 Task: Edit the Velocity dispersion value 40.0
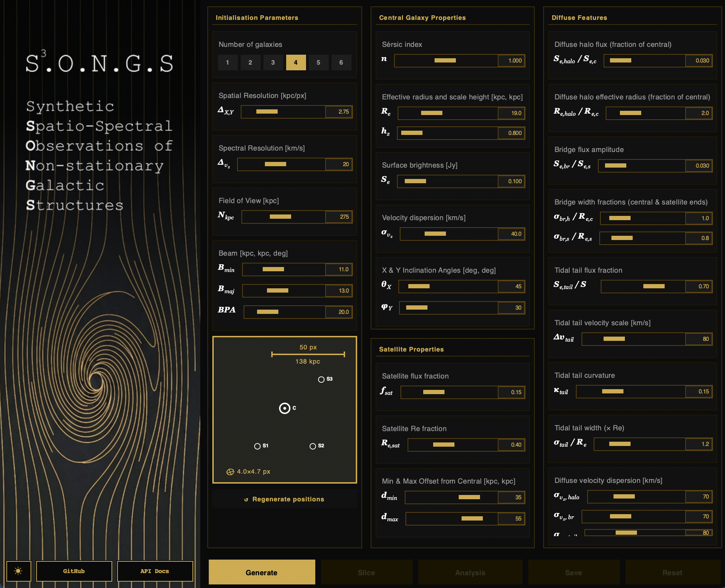point(512,234)
